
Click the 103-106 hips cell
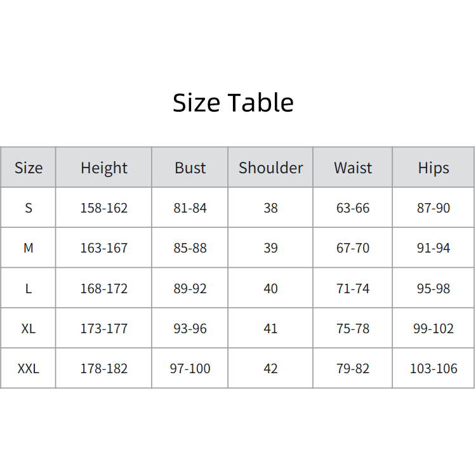pos(433,369)
